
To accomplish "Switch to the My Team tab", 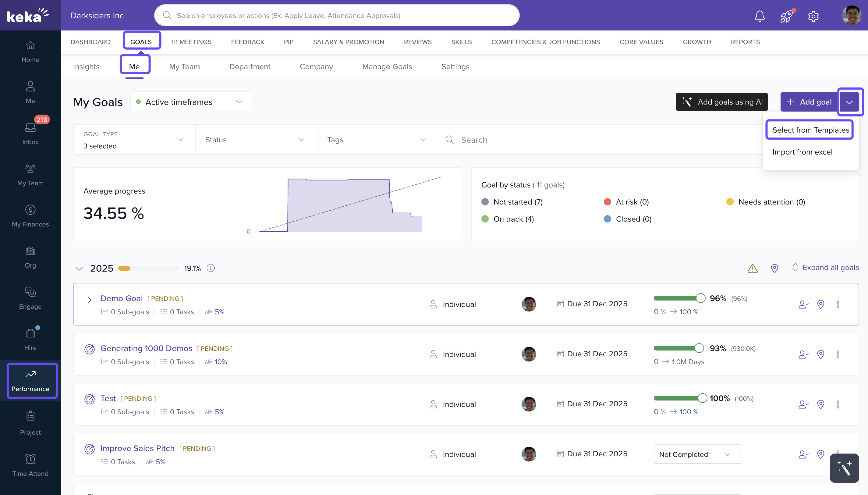I will click(x=184, y=67).
